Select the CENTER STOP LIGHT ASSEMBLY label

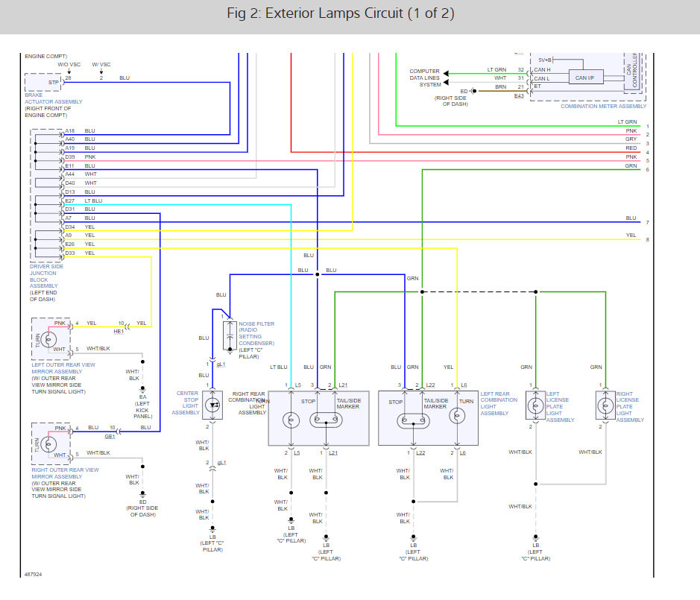pos(186,402)
